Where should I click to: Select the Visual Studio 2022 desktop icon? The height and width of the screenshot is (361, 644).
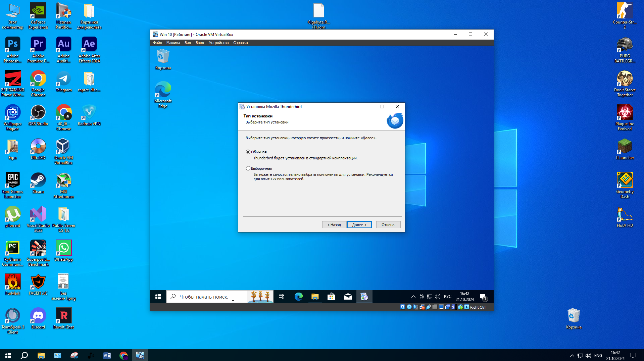pyautogui.click(x=38, y=219)
